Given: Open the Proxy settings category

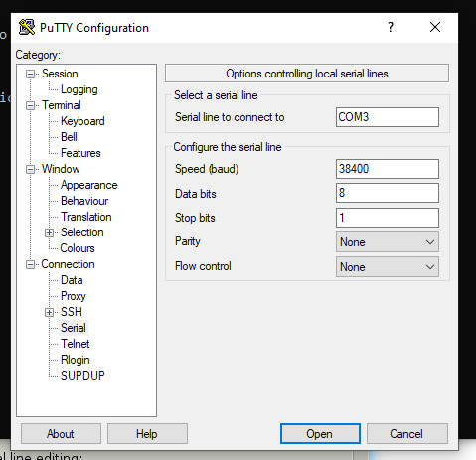Looking at the screenshot, I should coord(74,296).
